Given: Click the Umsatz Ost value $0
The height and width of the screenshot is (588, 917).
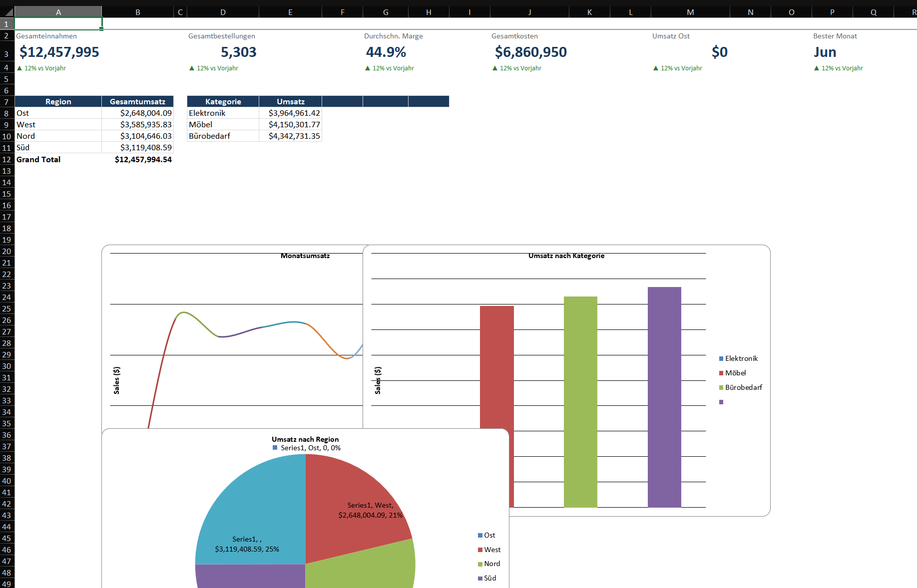Looking at the screenshot, I should tap(719, 52).
